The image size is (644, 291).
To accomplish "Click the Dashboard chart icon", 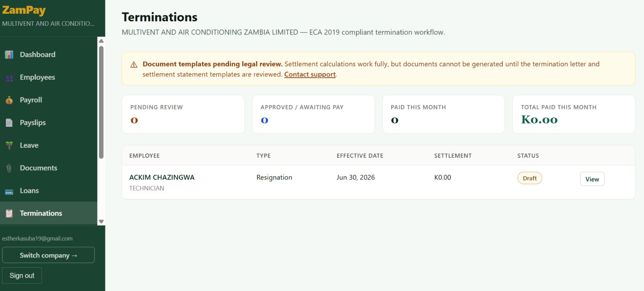I will click(x=9, y=55).
